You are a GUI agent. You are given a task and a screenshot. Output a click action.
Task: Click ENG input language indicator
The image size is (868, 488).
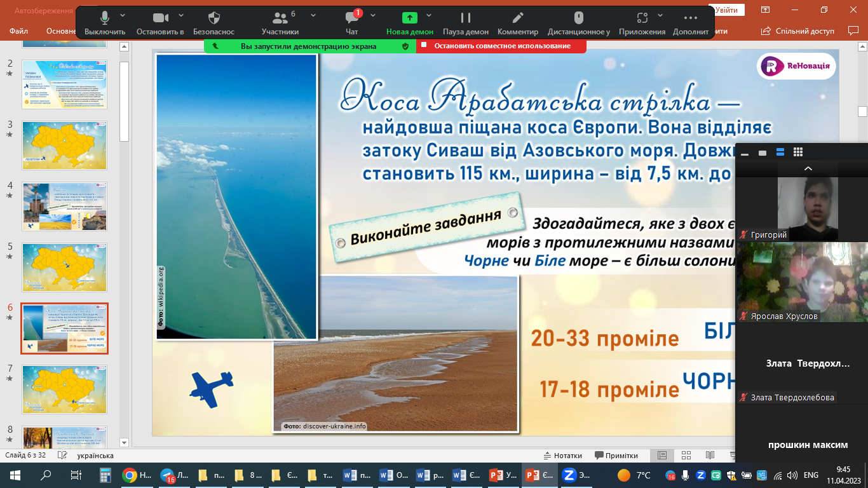[x=811, y=475]
